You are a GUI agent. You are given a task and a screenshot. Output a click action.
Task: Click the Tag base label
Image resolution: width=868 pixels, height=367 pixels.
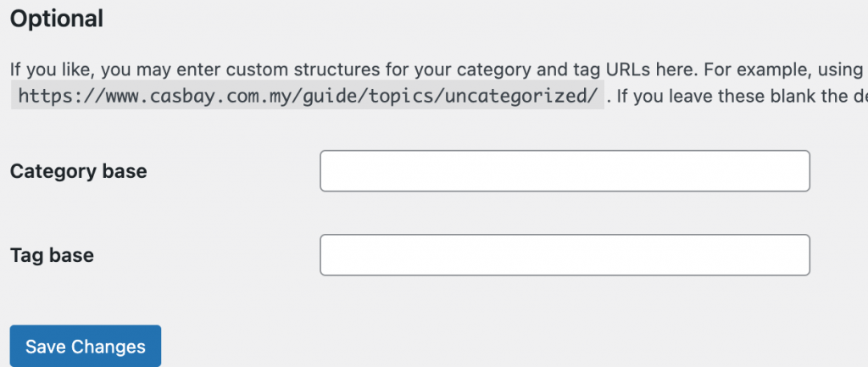(x=52, y=255)
